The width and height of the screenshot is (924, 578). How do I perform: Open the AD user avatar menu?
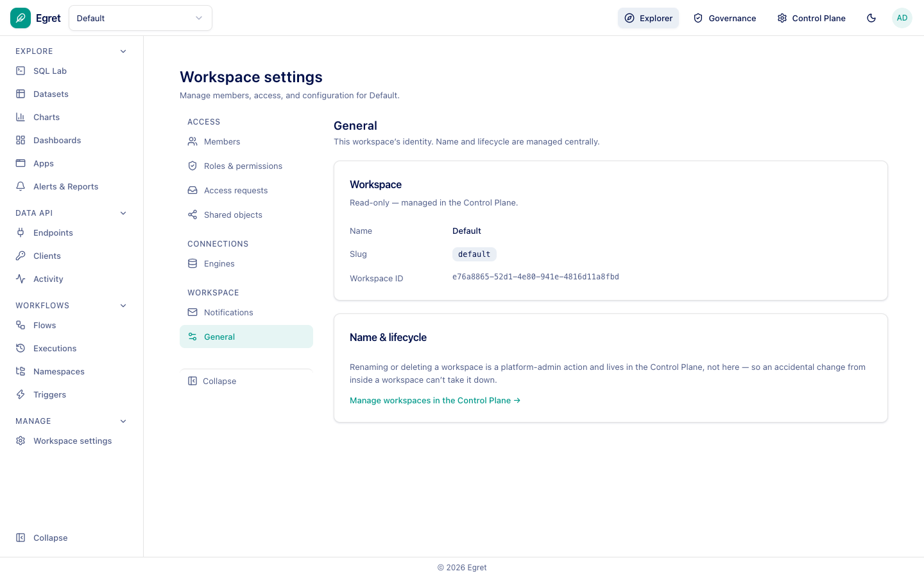pyautogui.click(x=902, y=18)
